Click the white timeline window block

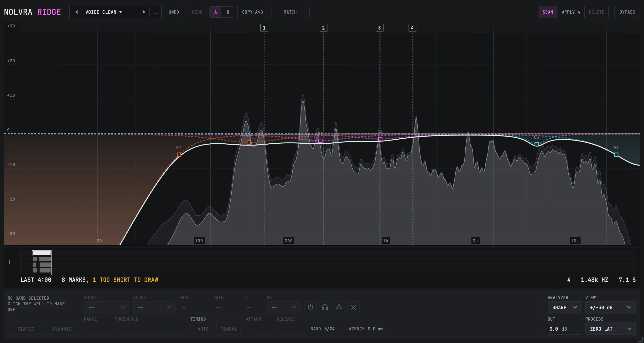(42, 253)
